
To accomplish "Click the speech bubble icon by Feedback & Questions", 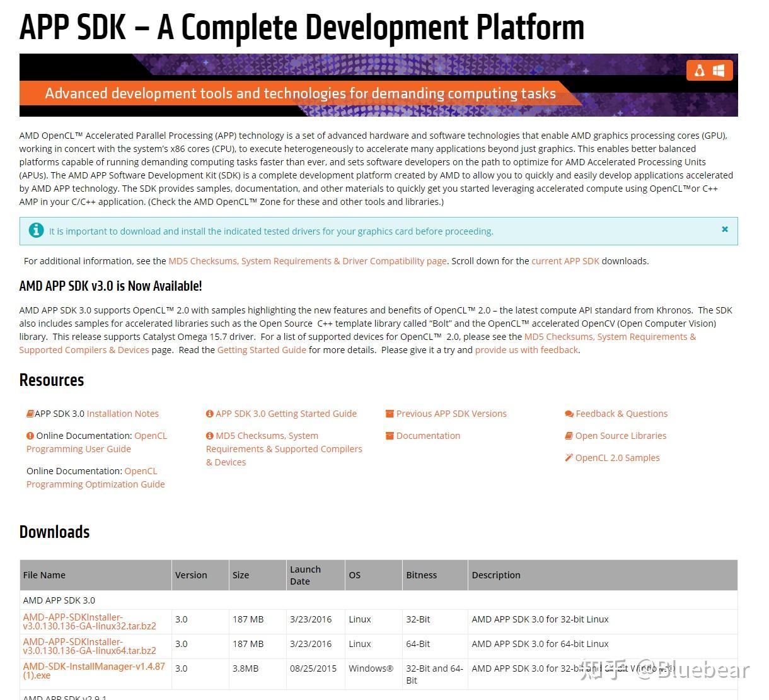I will tap(569, 413).
